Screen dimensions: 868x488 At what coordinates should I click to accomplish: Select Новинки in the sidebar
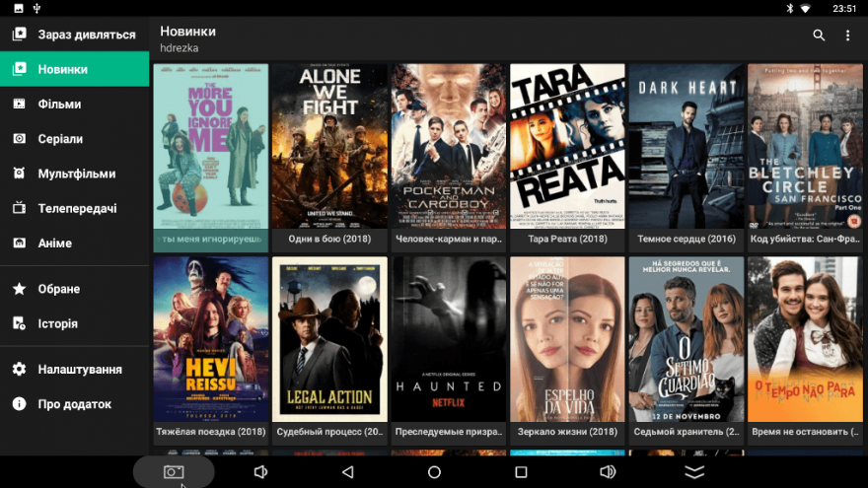[75, 69]
